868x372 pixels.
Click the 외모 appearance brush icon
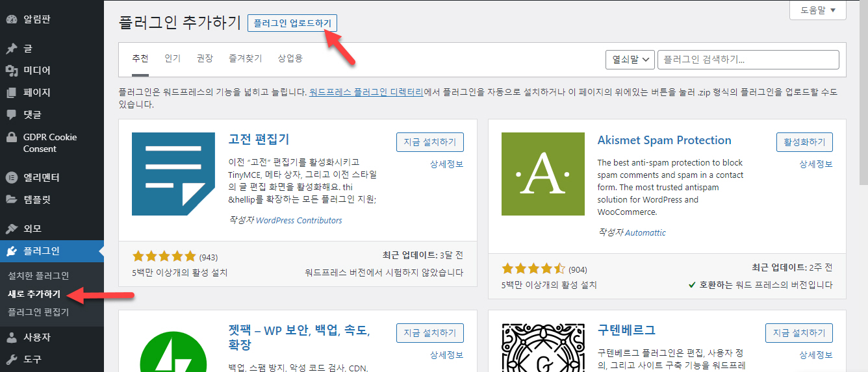[x=11, y=229]
